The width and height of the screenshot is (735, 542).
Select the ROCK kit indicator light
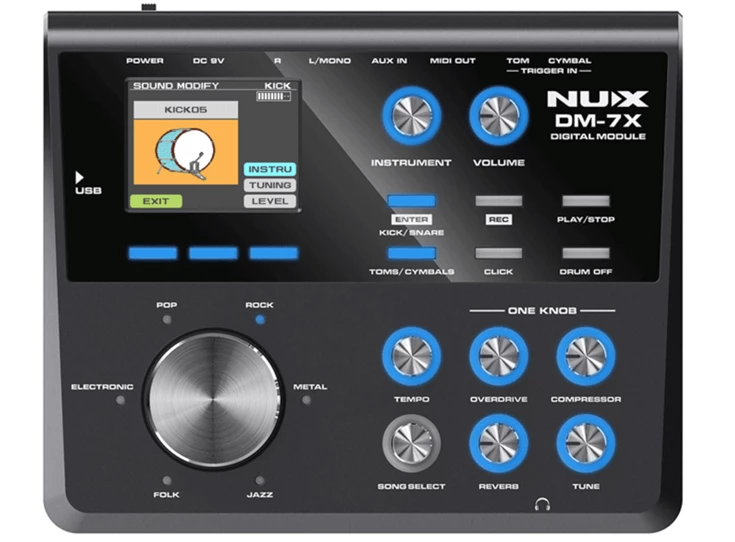[x=260, y=320]
